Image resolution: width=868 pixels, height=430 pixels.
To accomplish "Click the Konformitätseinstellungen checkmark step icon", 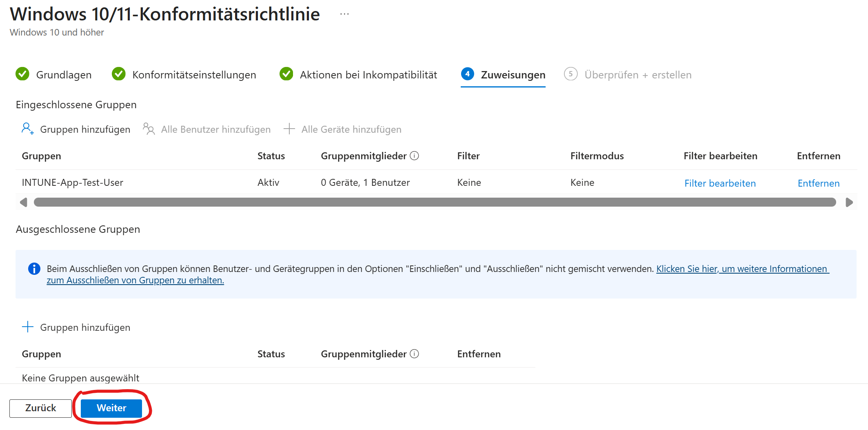I will coord(119,74).
